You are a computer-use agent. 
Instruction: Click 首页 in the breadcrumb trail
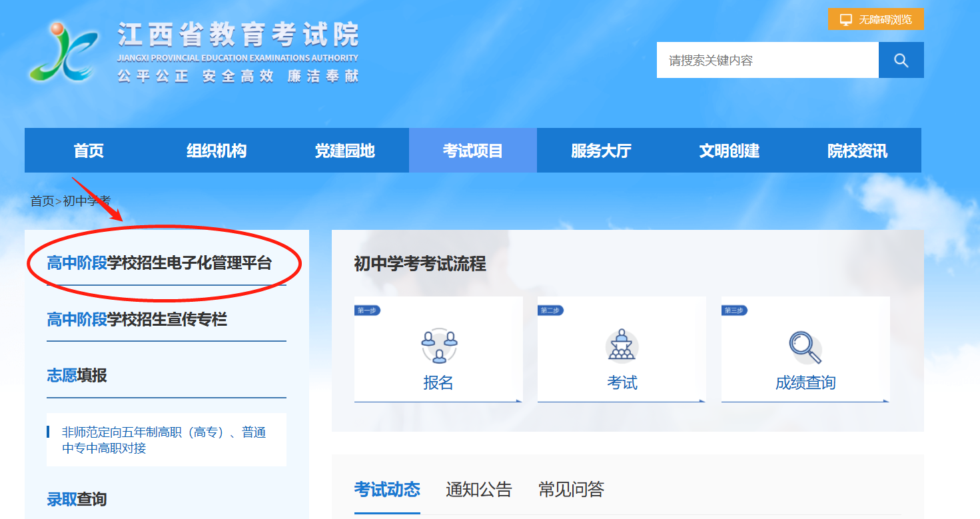coord(42,201)
